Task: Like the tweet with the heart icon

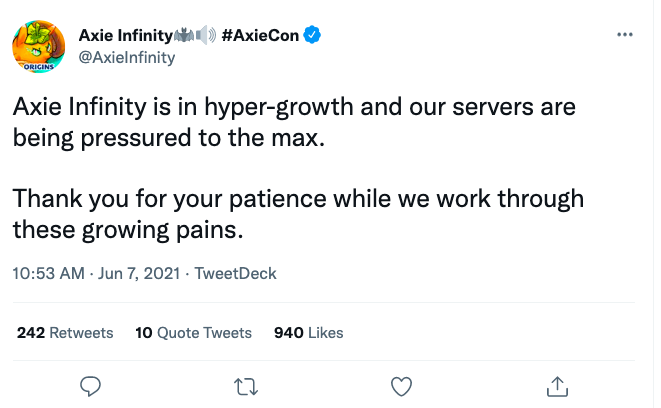Action: point(401,384)
